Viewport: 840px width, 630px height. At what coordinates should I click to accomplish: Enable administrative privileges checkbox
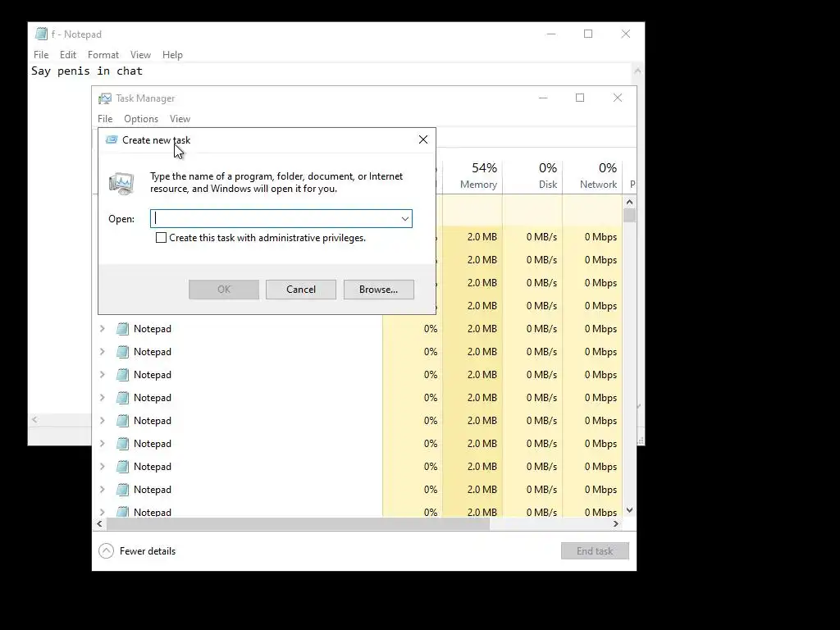point(161,238)
